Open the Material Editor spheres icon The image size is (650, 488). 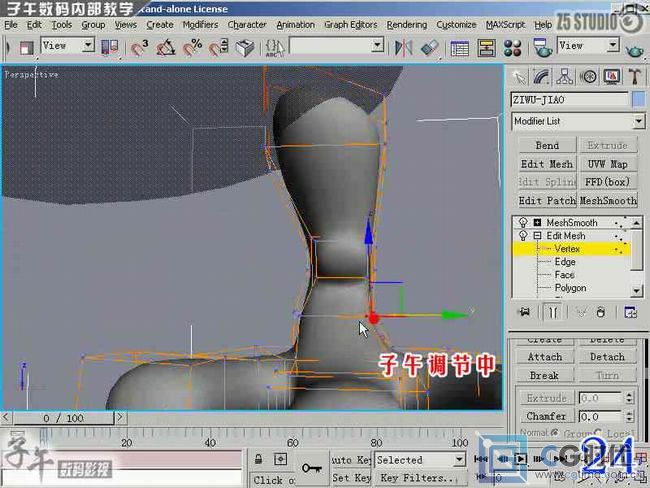point(512,48)
